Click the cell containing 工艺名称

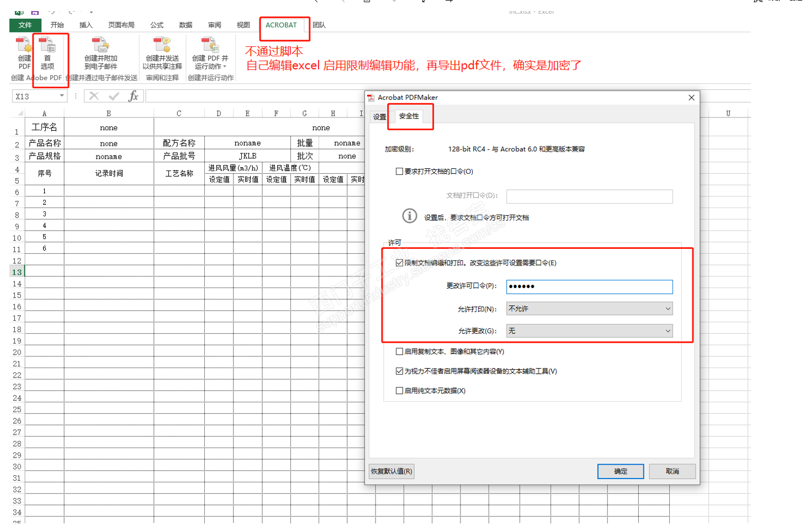coord(179,173)
